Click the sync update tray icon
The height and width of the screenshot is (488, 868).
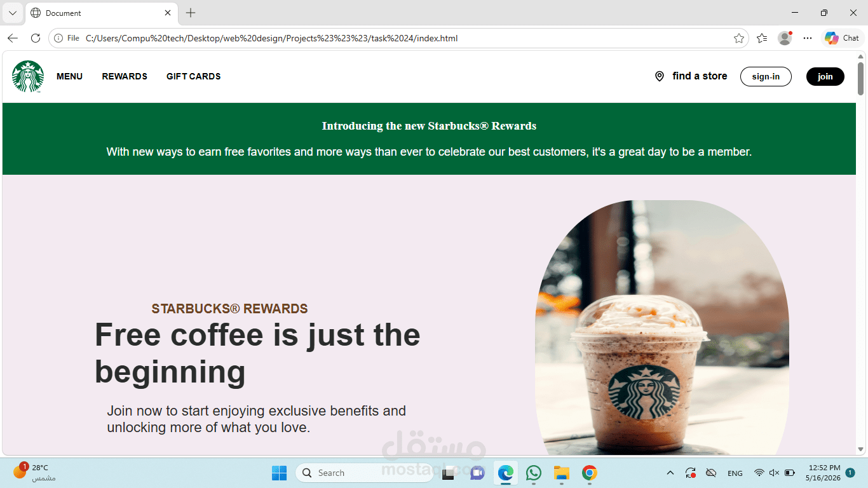coord(690,473)
